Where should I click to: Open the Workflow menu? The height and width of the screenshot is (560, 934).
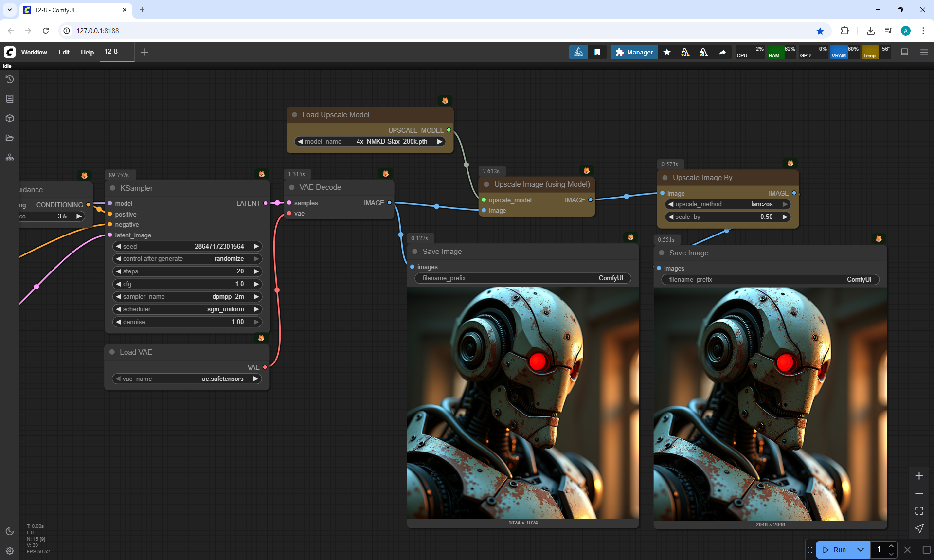[x=34, y=52]
